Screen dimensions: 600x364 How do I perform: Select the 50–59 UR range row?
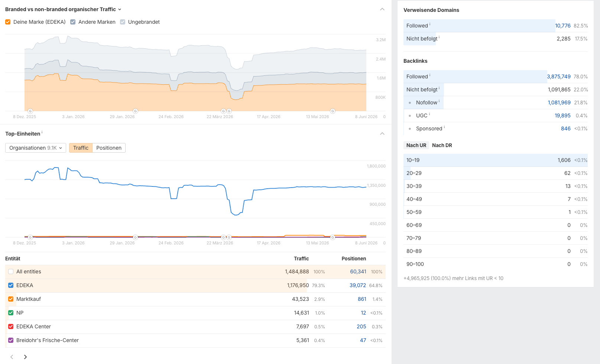(x=496, y=212)
